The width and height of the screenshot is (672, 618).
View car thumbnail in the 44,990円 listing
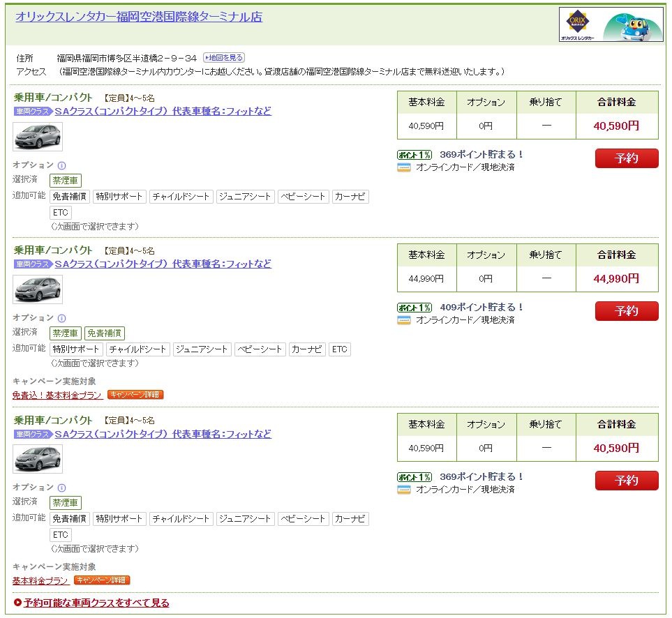pos(38,289)
